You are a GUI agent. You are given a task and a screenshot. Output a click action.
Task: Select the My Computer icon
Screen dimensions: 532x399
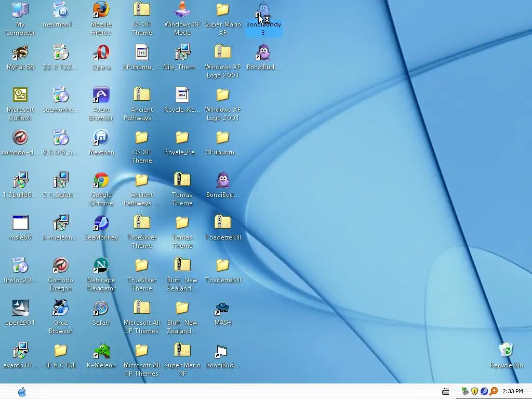point(20,9)
